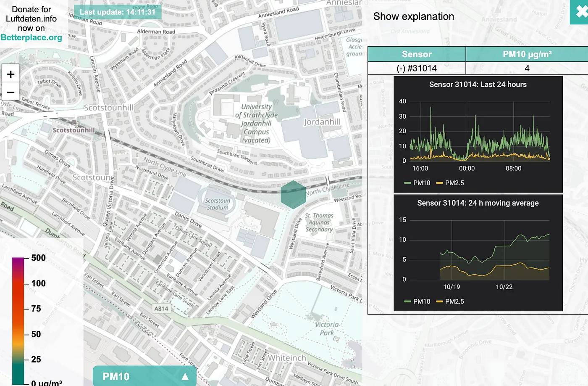Click the 25 value on color legend
588x386 pixels.
click(36, 360)
